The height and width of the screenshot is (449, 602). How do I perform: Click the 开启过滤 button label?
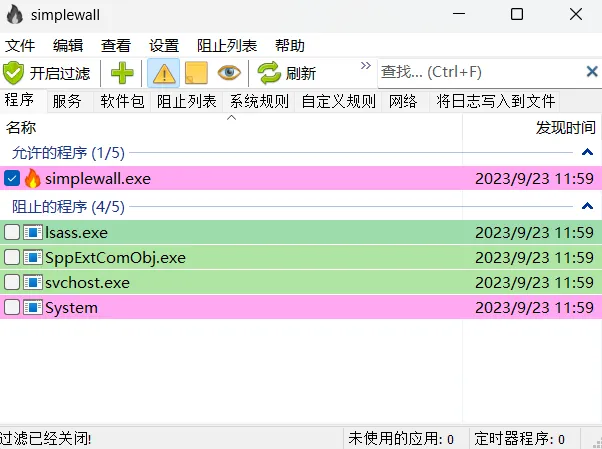60,73
